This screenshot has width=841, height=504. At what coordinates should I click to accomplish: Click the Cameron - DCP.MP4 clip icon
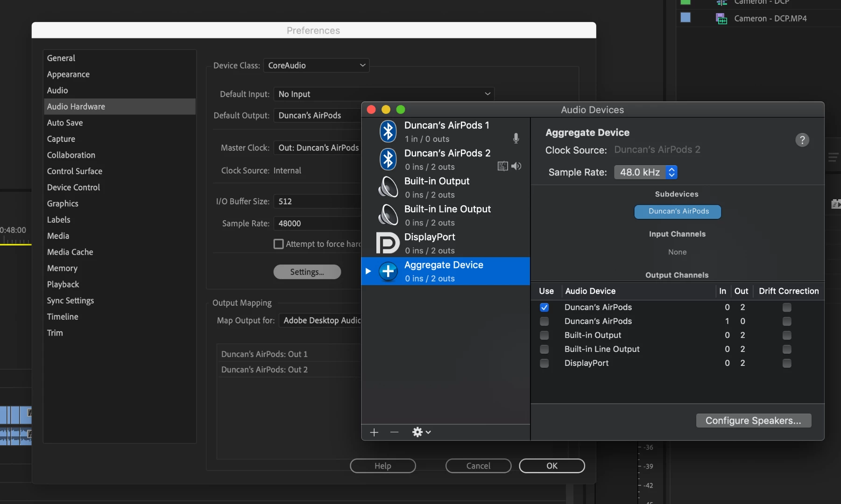pos(721,19)
